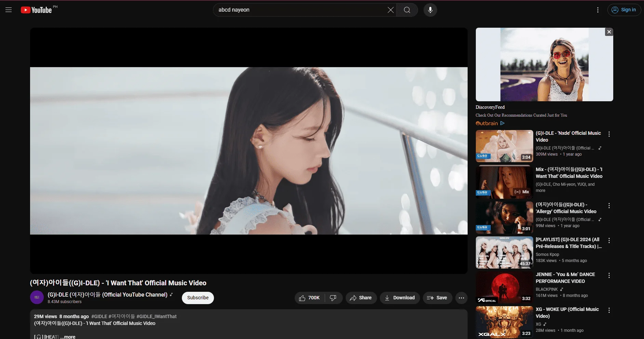The width and height of the screenshot is (644, 339).
Task: Open the Outbrain logo link
Action: [487, 123]
